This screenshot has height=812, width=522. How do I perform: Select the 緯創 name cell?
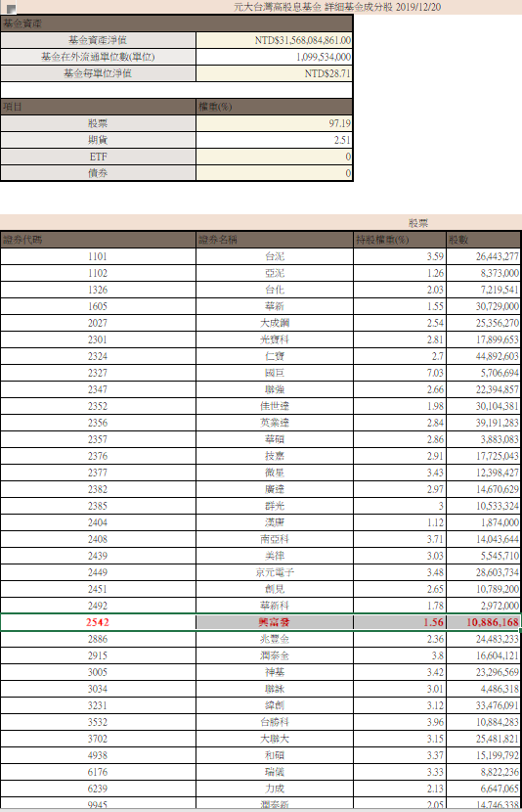[275, 705]
